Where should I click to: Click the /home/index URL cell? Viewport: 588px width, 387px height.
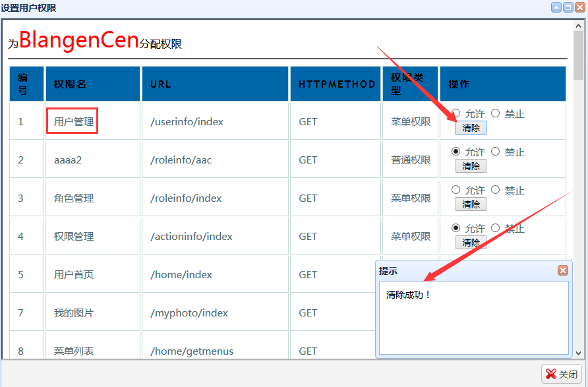(215, 274)
